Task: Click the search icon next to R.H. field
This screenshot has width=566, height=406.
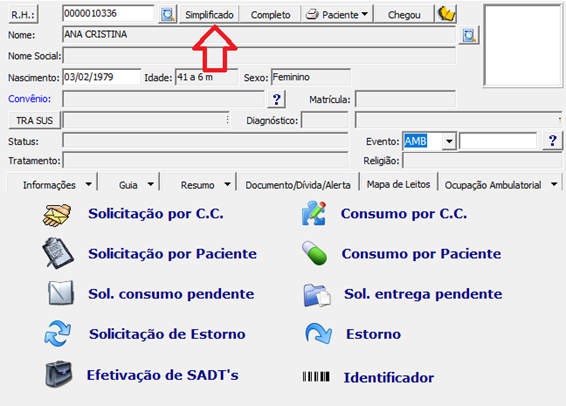Action: pos(167,14)
